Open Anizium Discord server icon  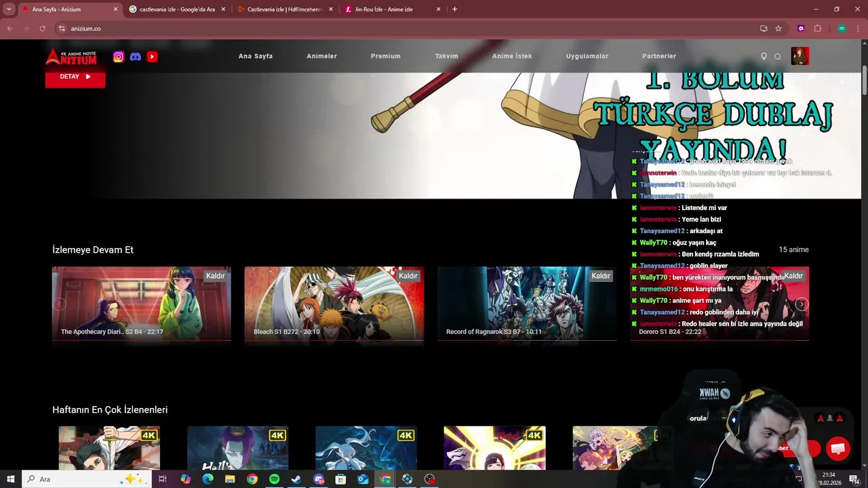coord(136,57)
